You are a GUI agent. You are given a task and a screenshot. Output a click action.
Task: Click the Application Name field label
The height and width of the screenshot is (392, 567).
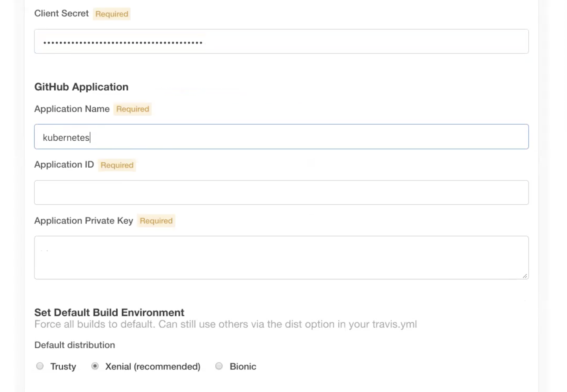[72, 109]
